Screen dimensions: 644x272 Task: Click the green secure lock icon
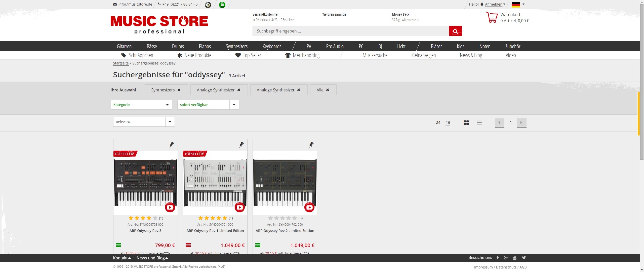click(222, 5)
